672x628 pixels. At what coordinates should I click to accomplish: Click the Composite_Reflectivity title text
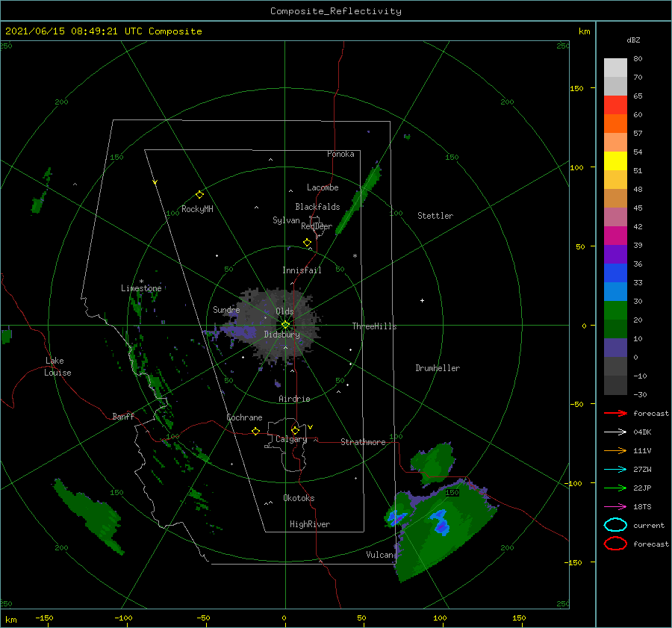[x=336, y=11]
